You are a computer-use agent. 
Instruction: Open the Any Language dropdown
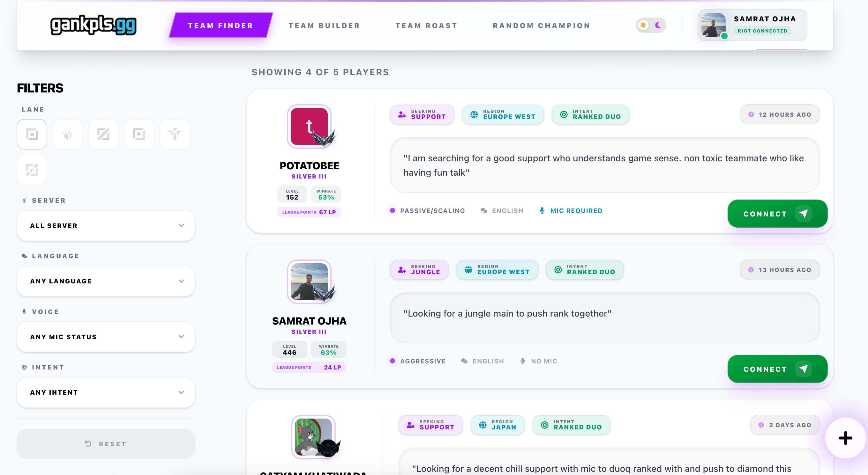pos(106,281)
